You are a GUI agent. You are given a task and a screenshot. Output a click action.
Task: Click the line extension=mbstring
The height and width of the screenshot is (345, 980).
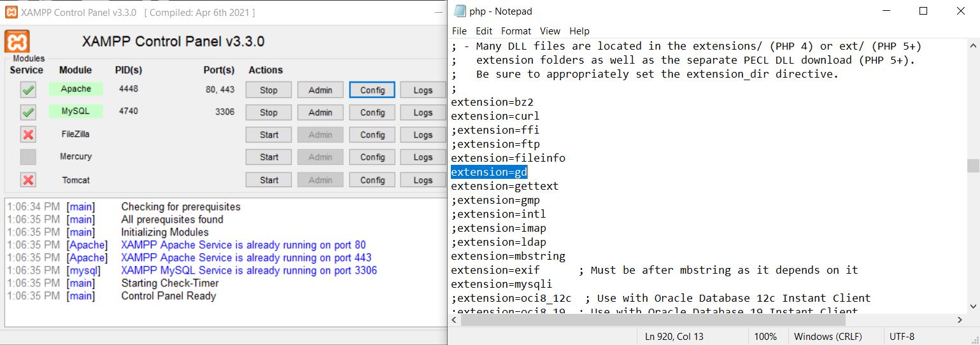[508, 256]
